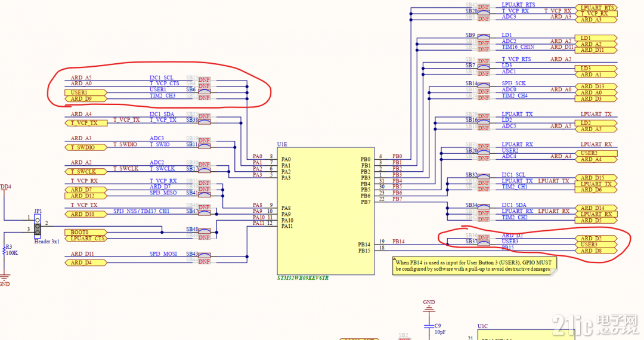
Task: Click solder bridge SB11
Action: [204, 146]
